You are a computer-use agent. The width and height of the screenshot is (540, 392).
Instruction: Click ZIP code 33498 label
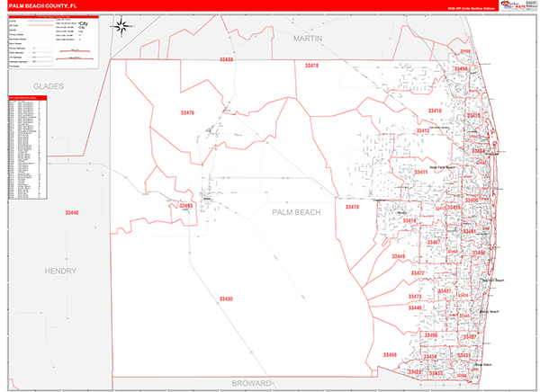click(x=390, y=354)
